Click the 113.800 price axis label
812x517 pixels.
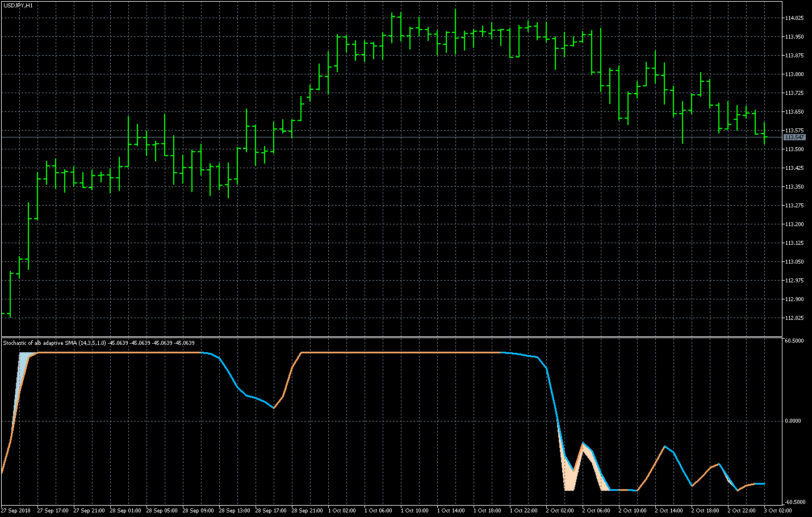pos(794,74)
